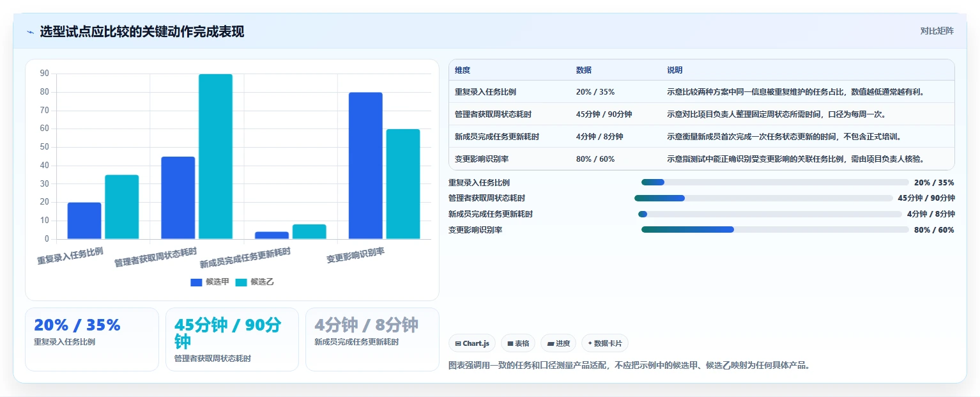Screen dimensions: 980x397
Task: Click the lightning icon beside the panel title
Action: point(30,32)
